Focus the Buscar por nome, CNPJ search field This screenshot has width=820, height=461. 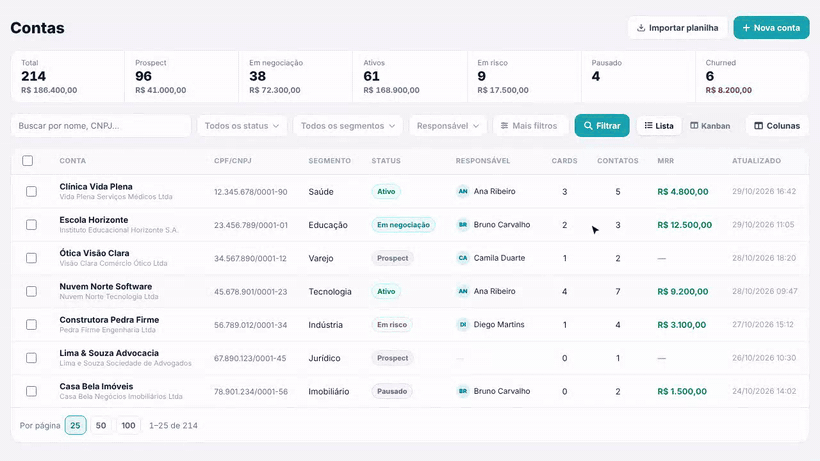[101, 125]
